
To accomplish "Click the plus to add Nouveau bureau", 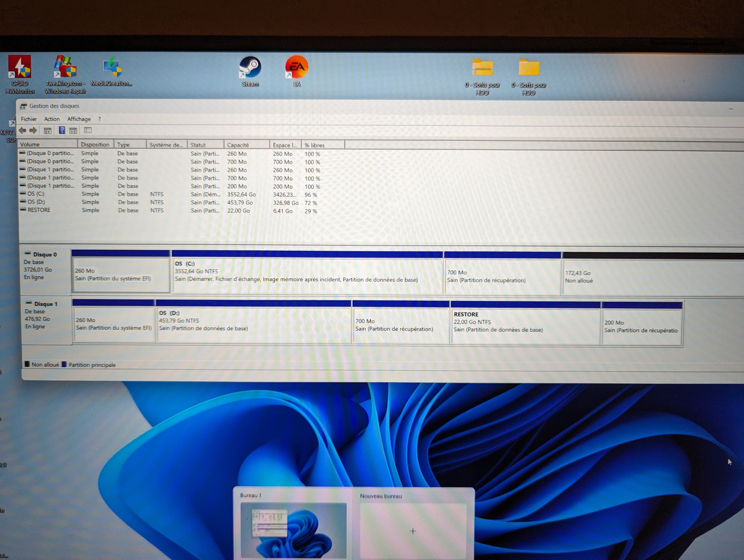I will 413,531.
